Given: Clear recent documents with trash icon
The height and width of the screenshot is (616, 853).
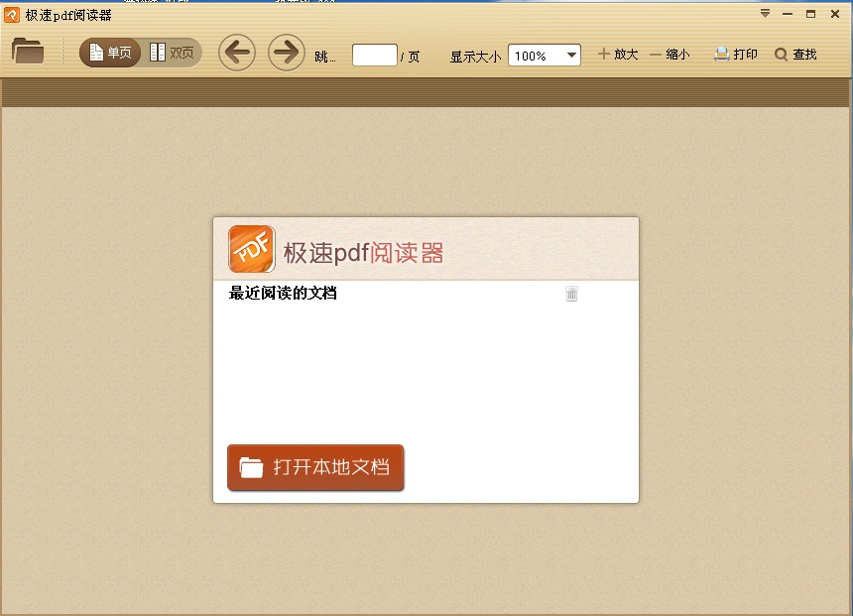Looking at the screenshot, I should click(571, 294).
